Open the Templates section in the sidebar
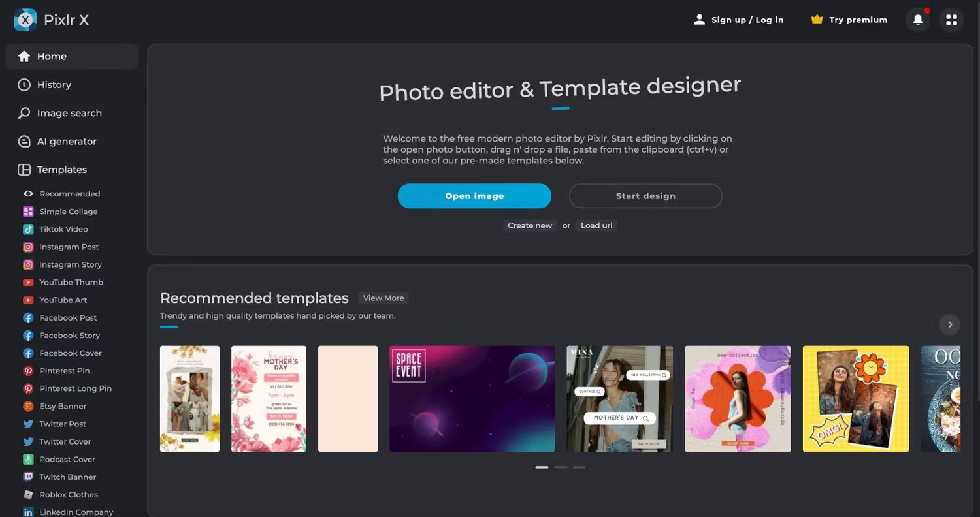 [x=63, y=170]
